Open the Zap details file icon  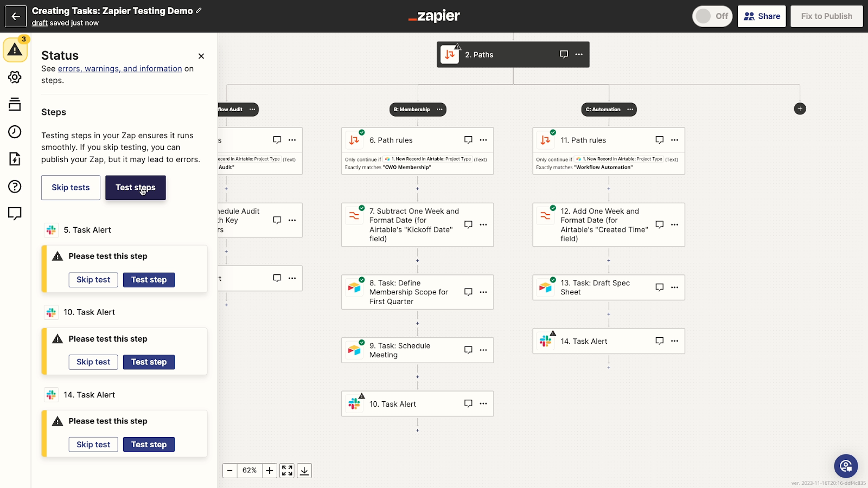tap(15, 159)
